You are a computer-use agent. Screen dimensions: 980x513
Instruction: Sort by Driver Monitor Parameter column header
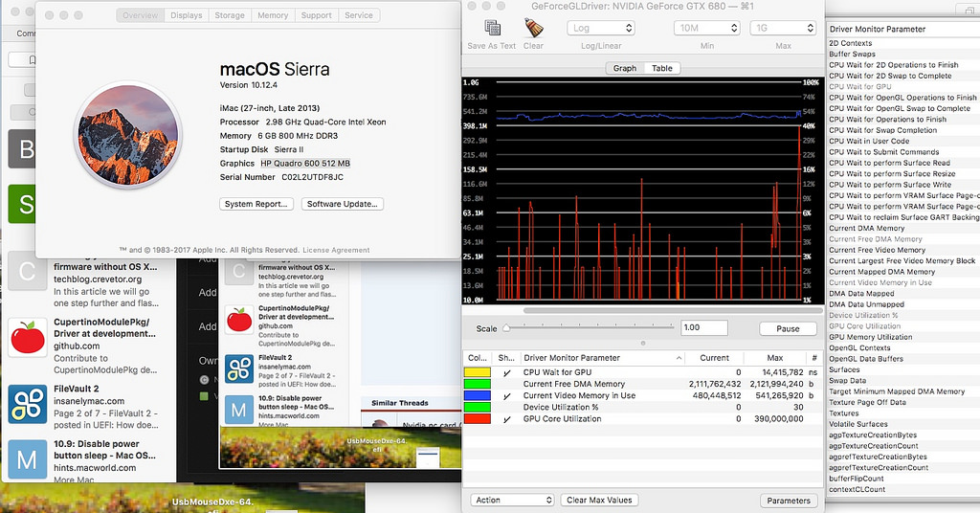tap(601, 358)
